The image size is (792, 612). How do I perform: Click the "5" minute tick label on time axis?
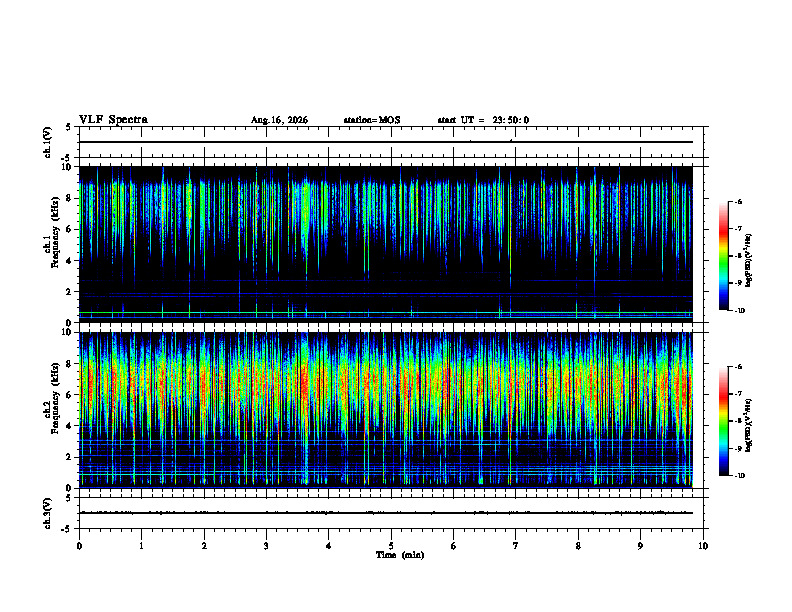pos(391,546)
